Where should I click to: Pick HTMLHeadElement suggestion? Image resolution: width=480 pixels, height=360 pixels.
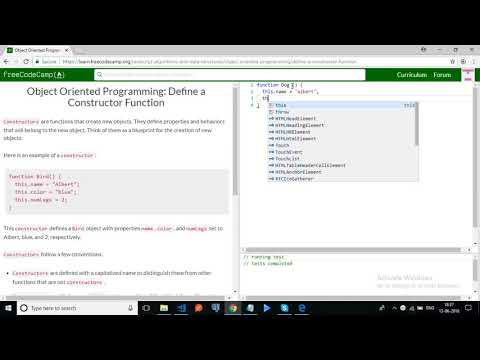pyautogui.click(x=343, y=119)
